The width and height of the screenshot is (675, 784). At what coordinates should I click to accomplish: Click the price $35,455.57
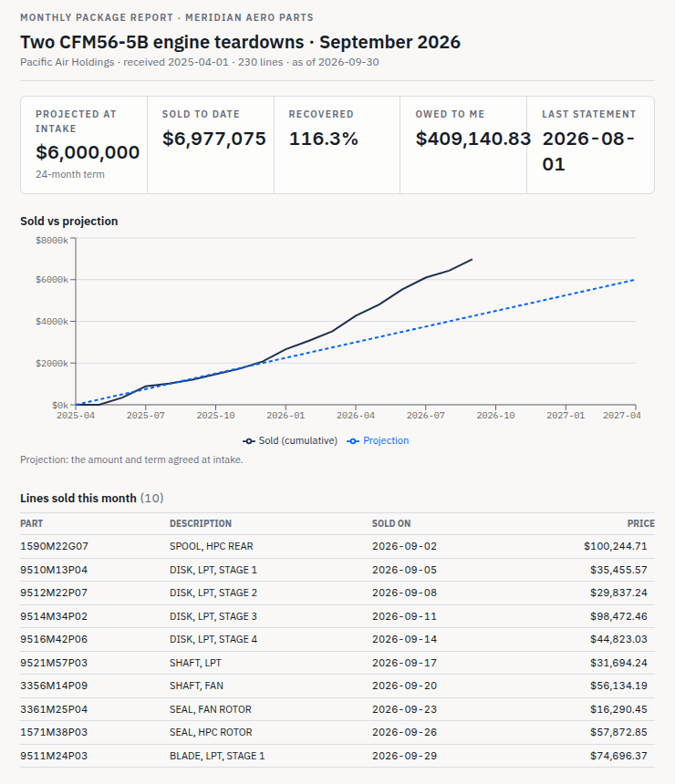(x=618, y=570)
